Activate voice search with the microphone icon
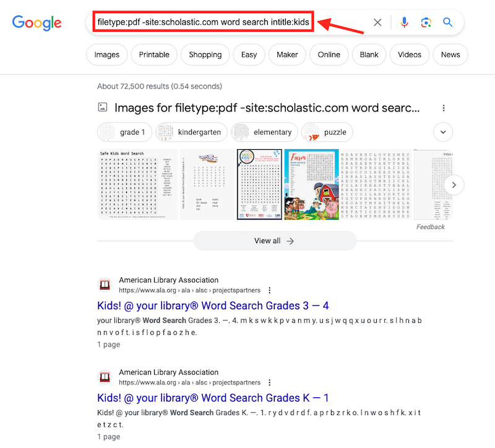 point(405,22)
